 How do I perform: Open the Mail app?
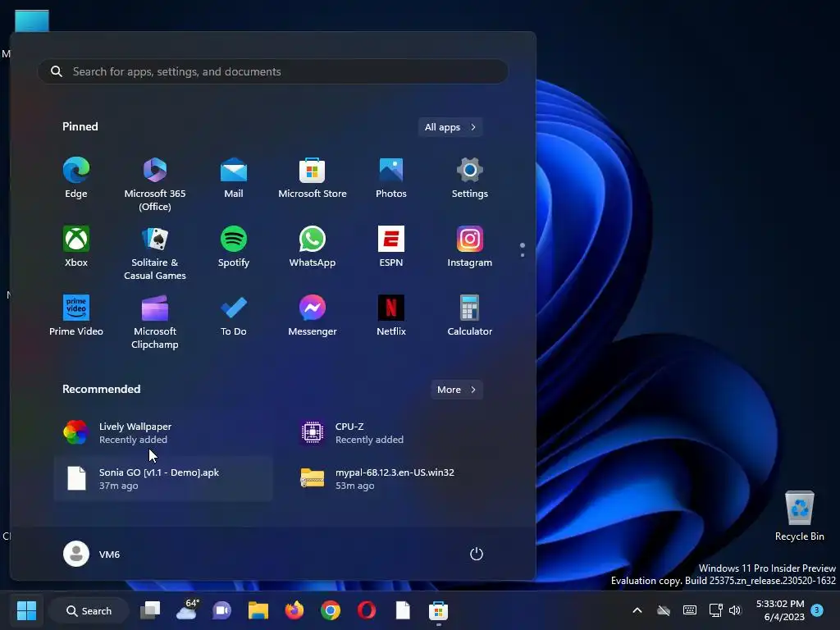(234, 178)
